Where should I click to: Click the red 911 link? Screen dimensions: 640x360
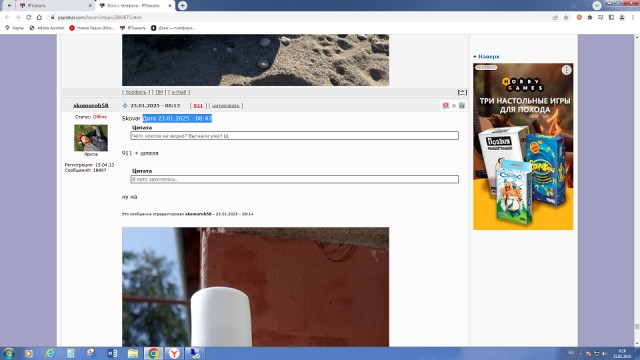(x=198, y=106)
